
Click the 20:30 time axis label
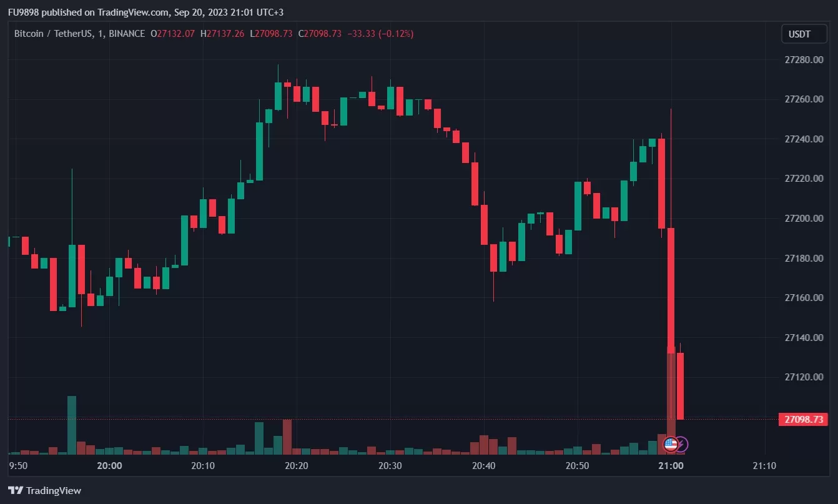click(x=390, y=465)
